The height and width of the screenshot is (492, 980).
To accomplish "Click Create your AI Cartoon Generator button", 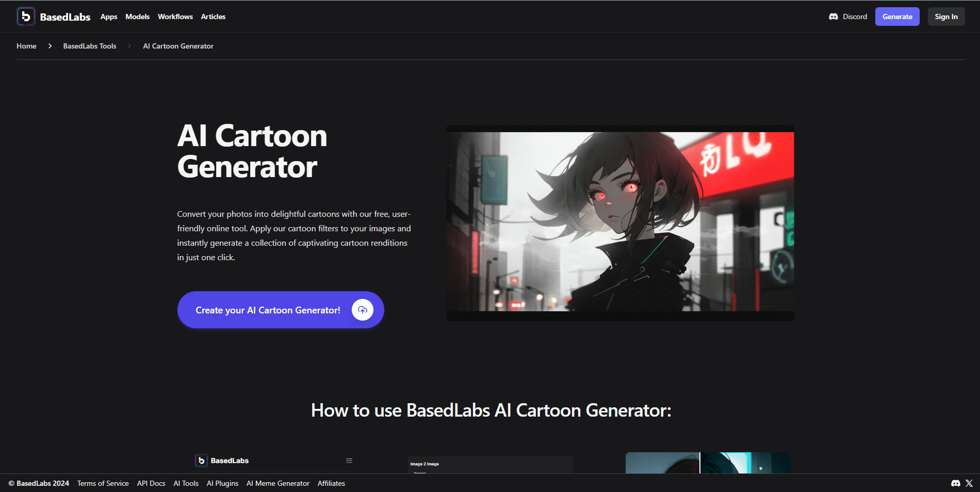I will tap(281, 310).
